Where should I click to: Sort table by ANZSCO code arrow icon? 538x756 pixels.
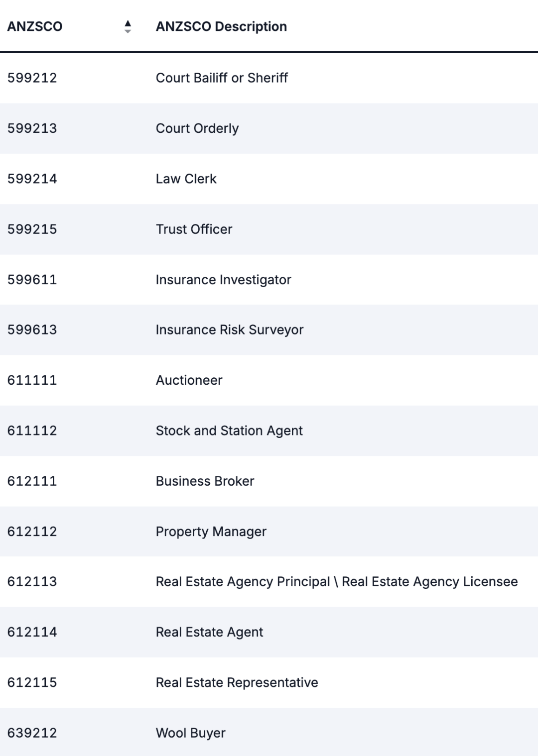128,26
